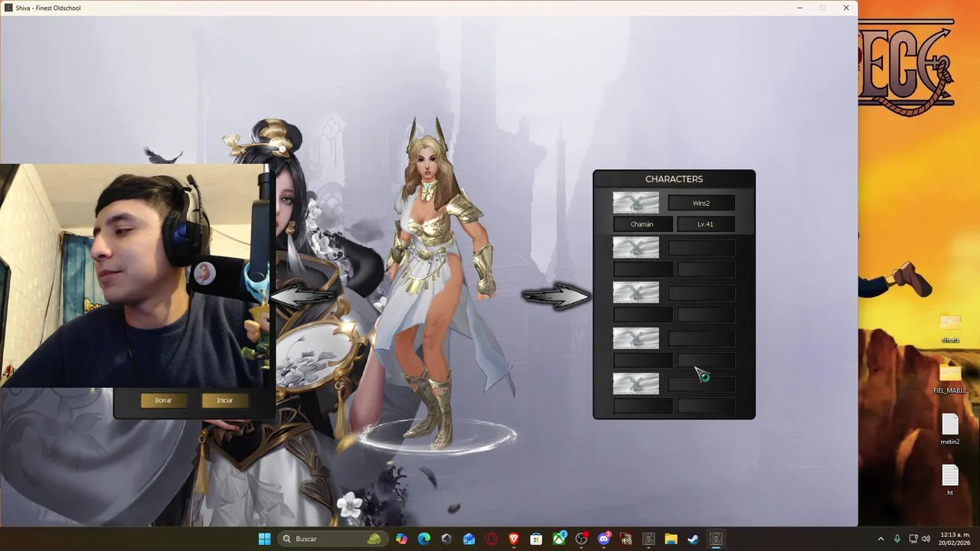
Task: Click the microphone tray icon
Action: click(897, 539)
